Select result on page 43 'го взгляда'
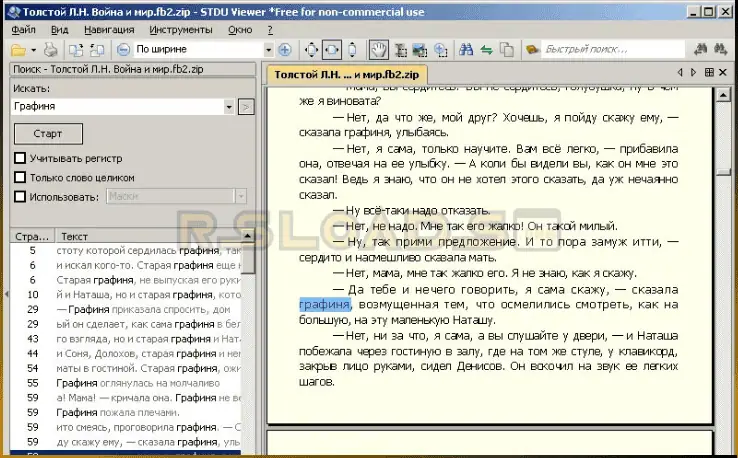The height and width of the screenshot is (458, 738). (125, 339)
